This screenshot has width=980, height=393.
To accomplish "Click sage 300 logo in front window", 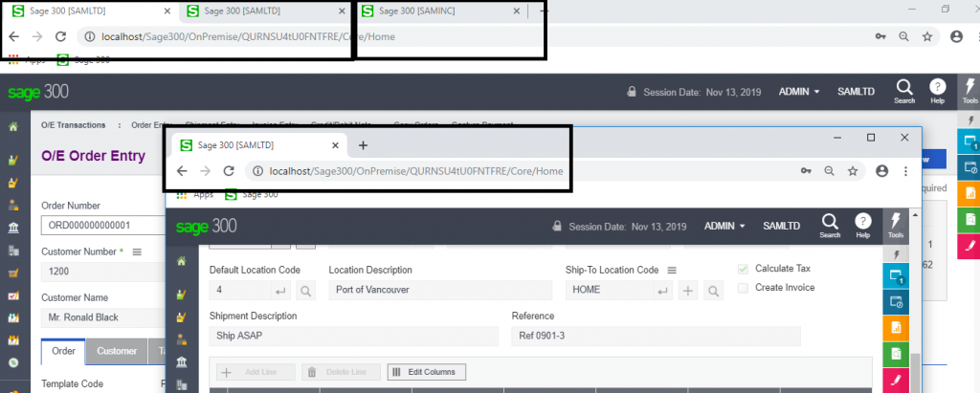I will pos(207,227).
